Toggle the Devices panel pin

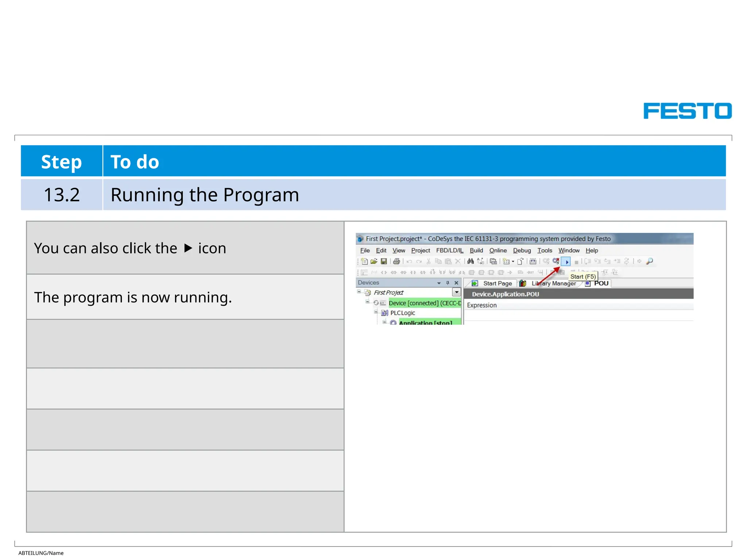pos(448,283)
